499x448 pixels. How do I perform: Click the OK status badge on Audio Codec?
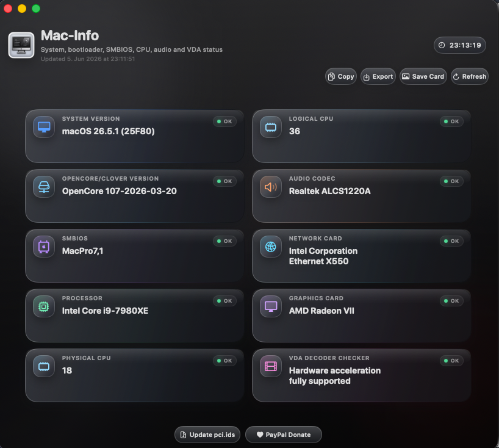tap(451, 181)
